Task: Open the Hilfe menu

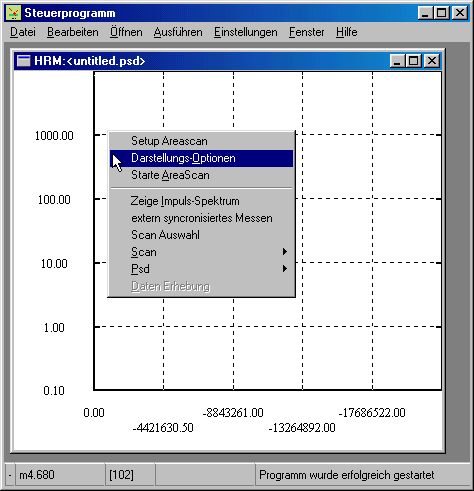Action: 346,32
